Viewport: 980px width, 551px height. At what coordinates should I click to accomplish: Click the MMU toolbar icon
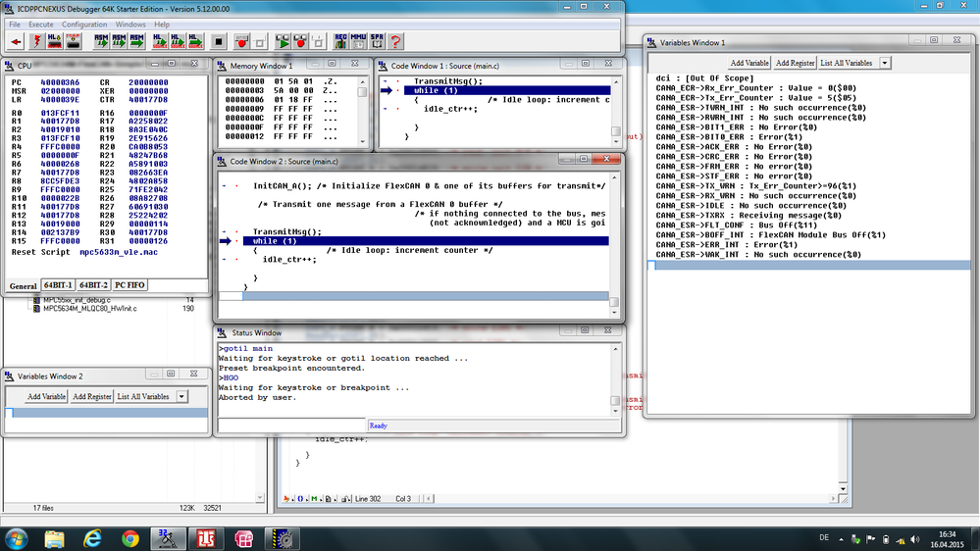358,42
